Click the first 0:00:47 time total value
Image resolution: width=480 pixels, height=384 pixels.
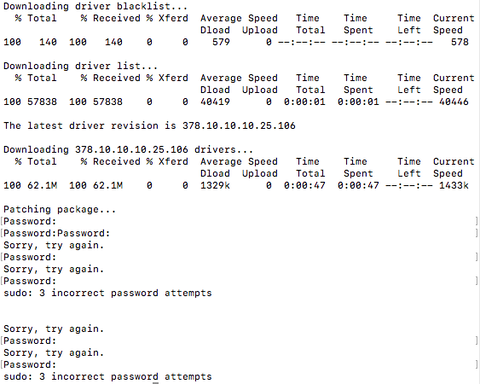(304, 185)
